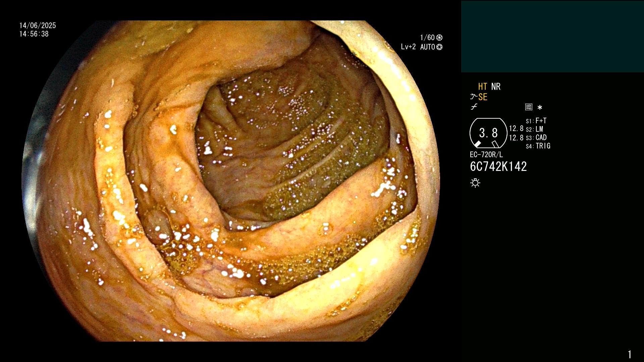
Task: Click the lower 12.8 value
Action: point(516,138)
